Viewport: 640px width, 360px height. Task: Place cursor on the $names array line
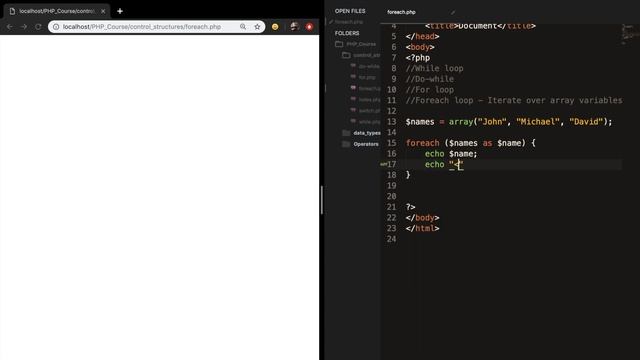point(509,122)
